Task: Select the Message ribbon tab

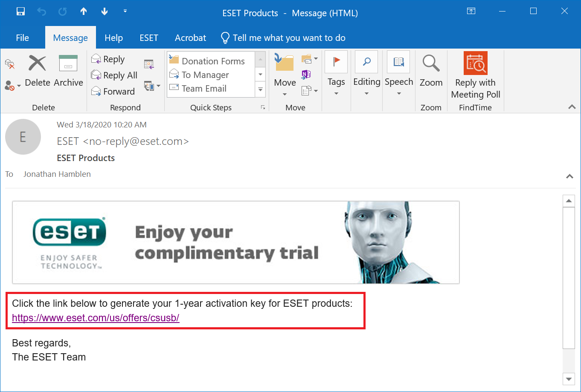Action: (70, 38)
